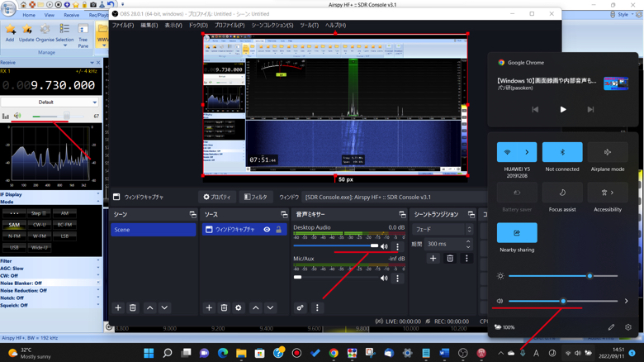Open the fade transition dropdown
Image resolution: width=644 pixels, height=362 pixels.
tap(443, 229)
